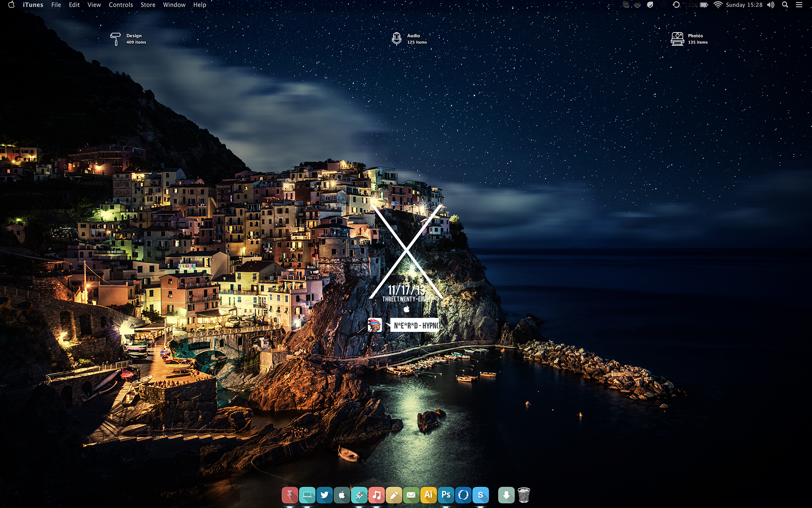
Task: Open the Wi-Fi status menu
Action: [x=718, y=5]
